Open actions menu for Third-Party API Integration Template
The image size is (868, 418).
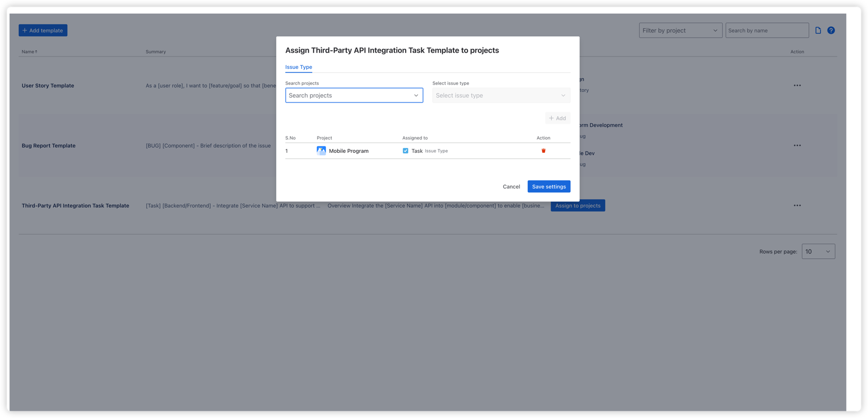pyautogui.click(x=797, y=205)
